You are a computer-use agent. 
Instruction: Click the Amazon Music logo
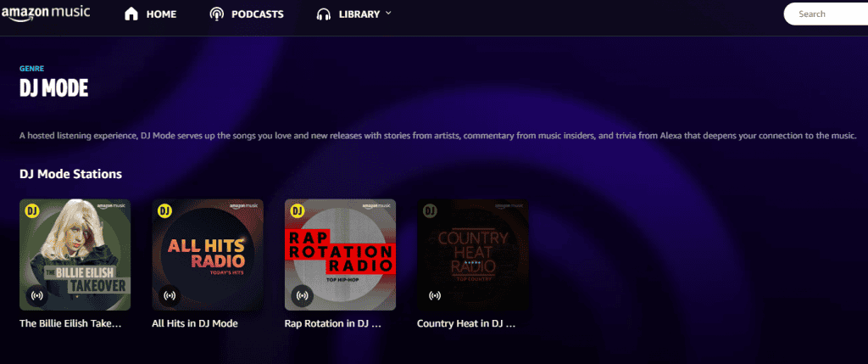point(46,13)
